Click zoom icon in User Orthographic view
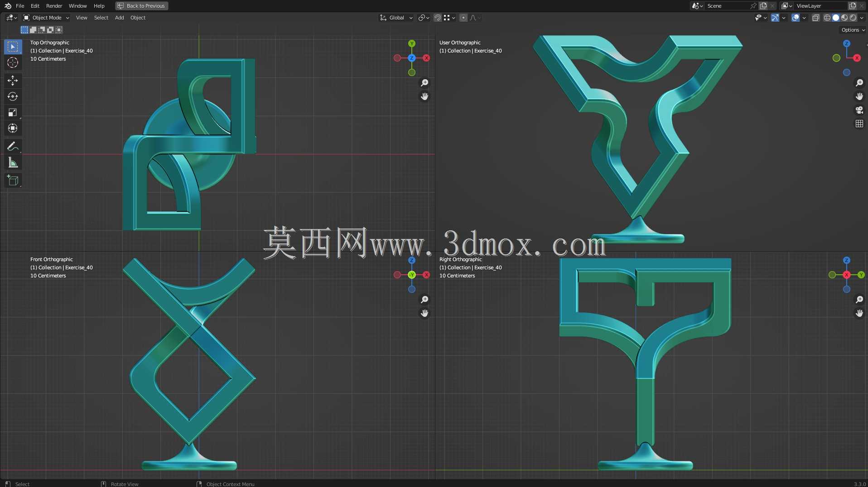 pos(859,83)
